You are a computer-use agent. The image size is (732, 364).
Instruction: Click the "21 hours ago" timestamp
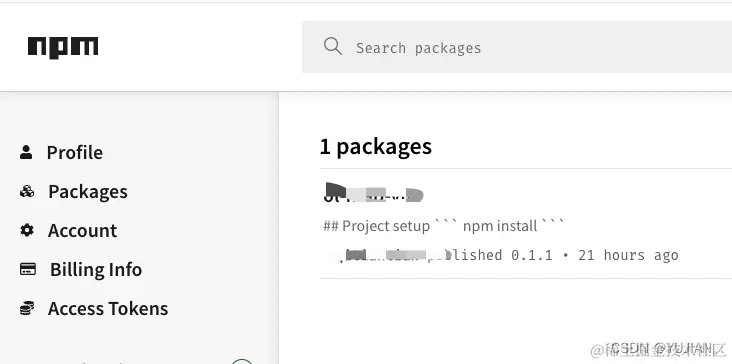(x=628, y=255)
